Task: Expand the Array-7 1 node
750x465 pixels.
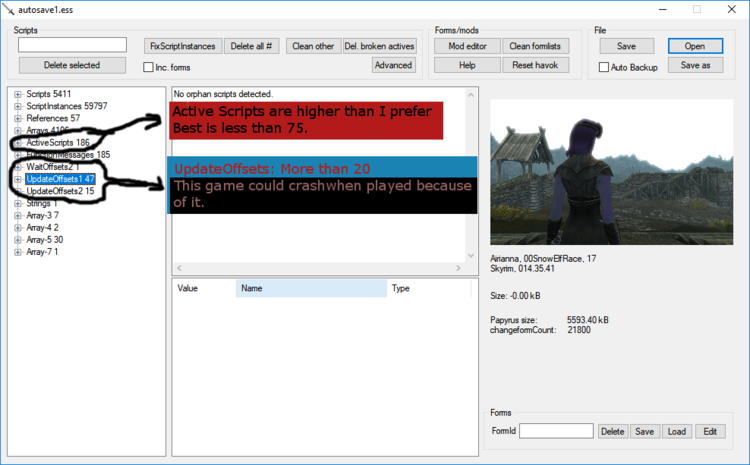Action: click(18, 252)
